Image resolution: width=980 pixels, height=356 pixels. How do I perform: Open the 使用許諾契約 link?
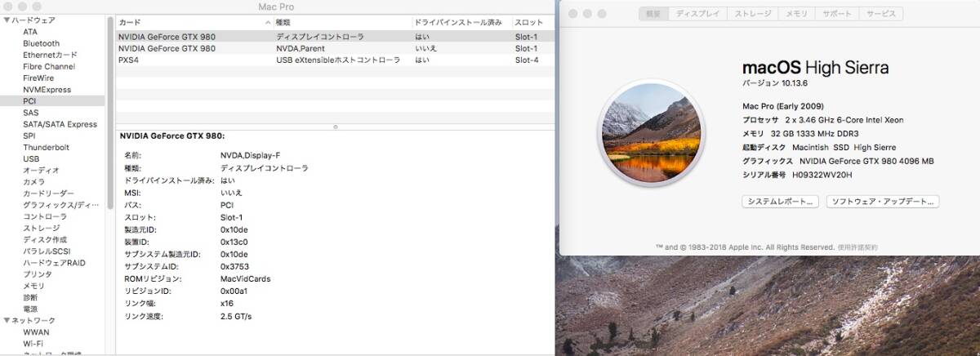pos(857,247)
